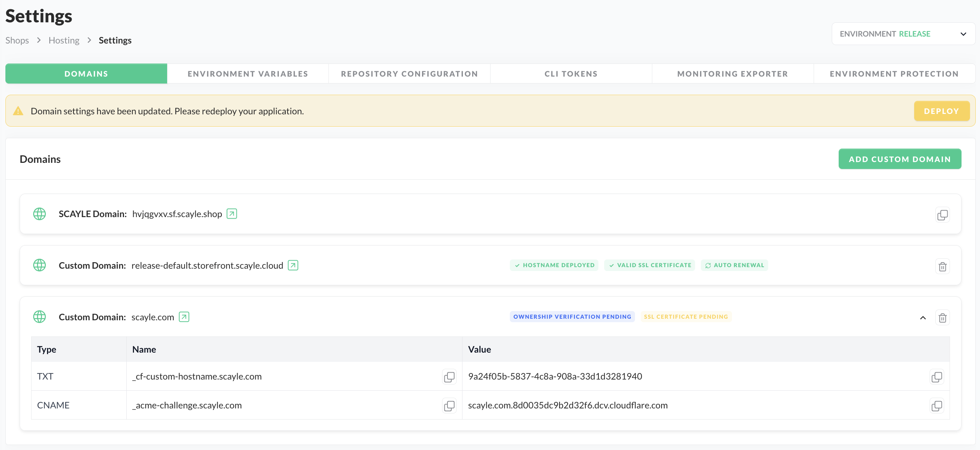Image resolution: width=980 pixels, height=450 pixels.
Task: Delete the scayle.com custom domain
Action: tap(942, 318)
